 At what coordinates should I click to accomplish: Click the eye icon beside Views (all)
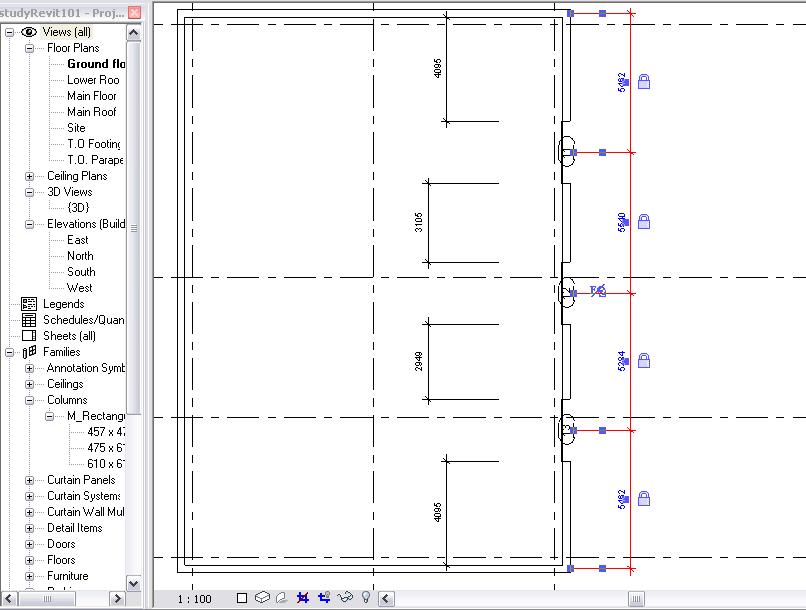[29, 32]
